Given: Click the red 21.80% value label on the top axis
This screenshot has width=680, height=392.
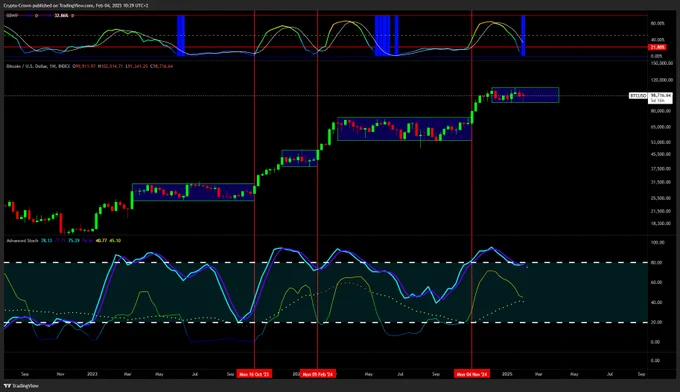Looking at the screenshot, I should (657, 47).
